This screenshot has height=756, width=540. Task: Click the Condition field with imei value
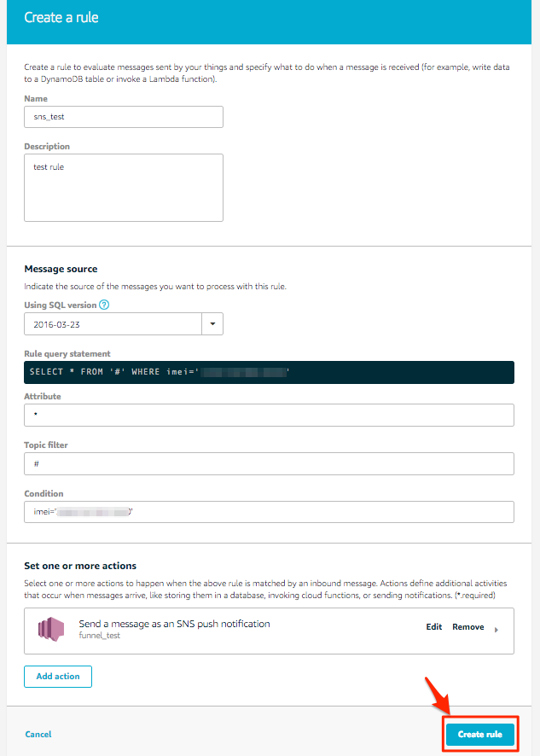(x=269, y=512)
